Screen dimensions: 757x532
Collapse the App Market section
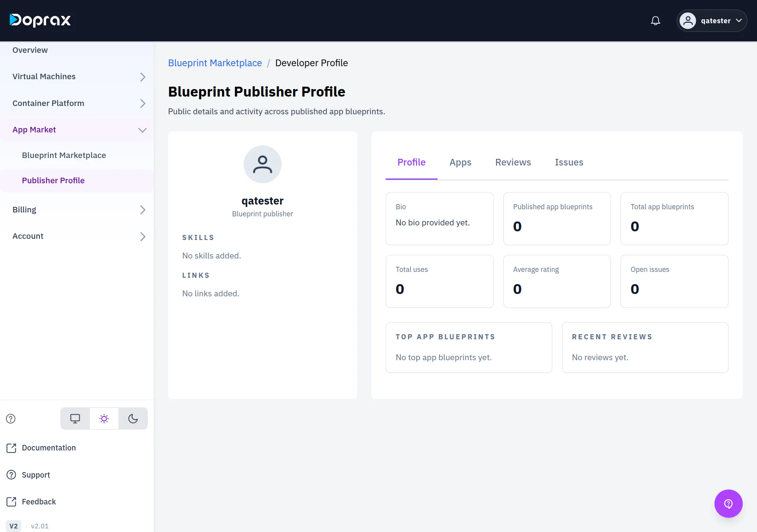tap(77, 130)
